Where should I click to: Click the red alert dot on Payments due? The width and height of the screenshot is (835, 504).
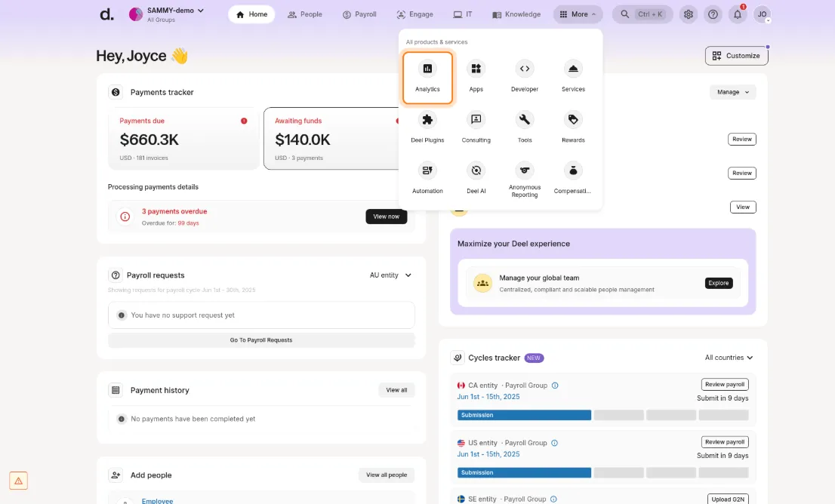(244, 121)
